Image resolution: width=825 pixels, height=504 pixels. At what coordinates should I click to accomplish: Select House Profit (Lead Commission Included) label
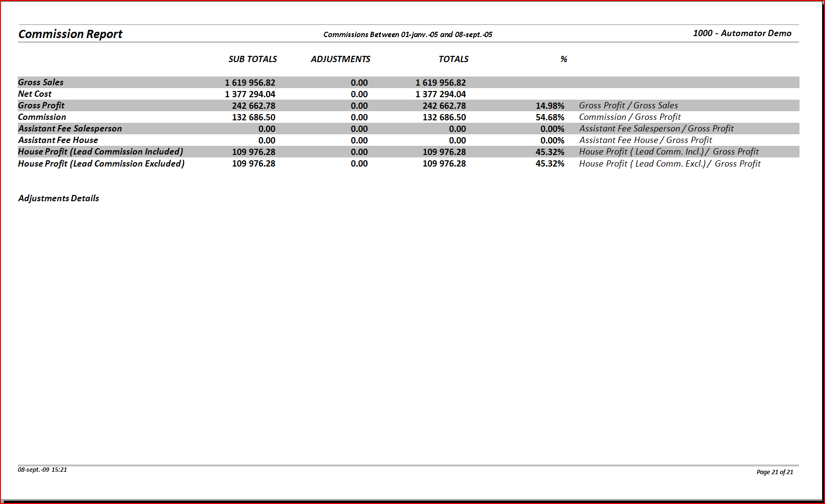101,152
